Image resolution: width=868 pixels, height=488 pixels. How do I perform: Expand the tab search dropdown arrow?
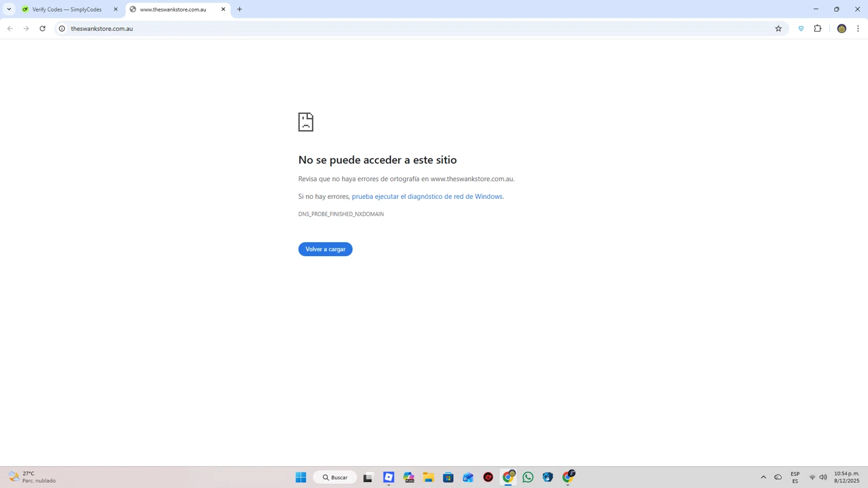(x=9, y=9)
